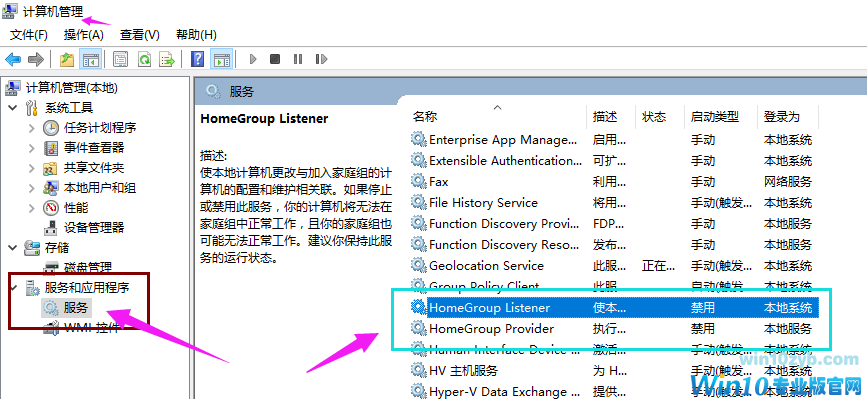Select the Fax service row
Image resolution: width=867 pixels, height=399 pixels.
pyautogui.click(x=614, y=182)
